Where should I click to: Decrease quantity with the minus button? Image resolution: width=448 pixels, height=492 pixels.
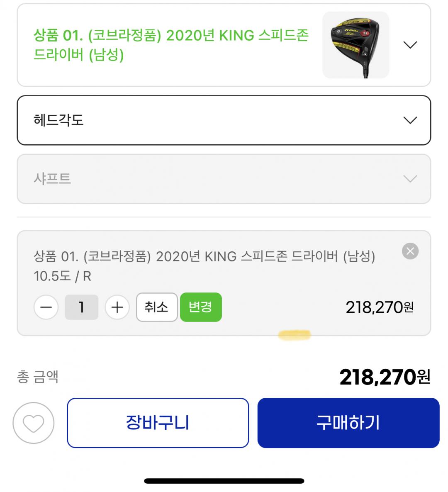click(x=46, y=307)
